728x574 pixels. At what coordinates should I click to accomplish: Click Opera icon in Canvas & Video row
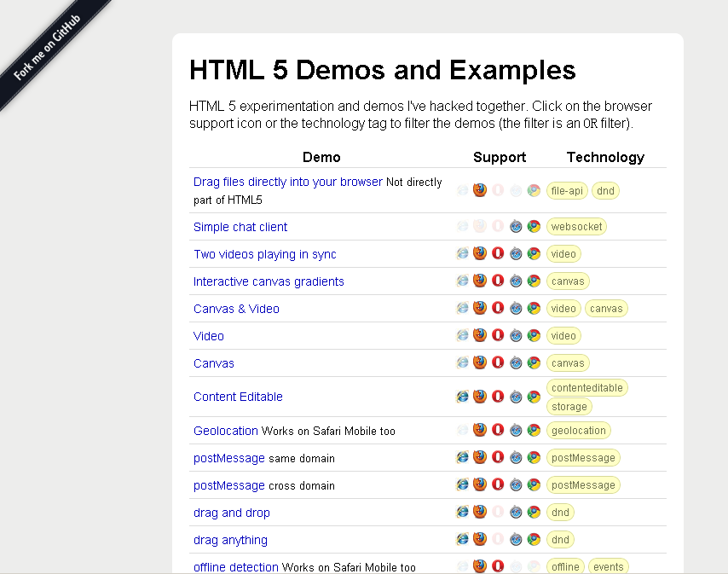[x=498, y=308]
